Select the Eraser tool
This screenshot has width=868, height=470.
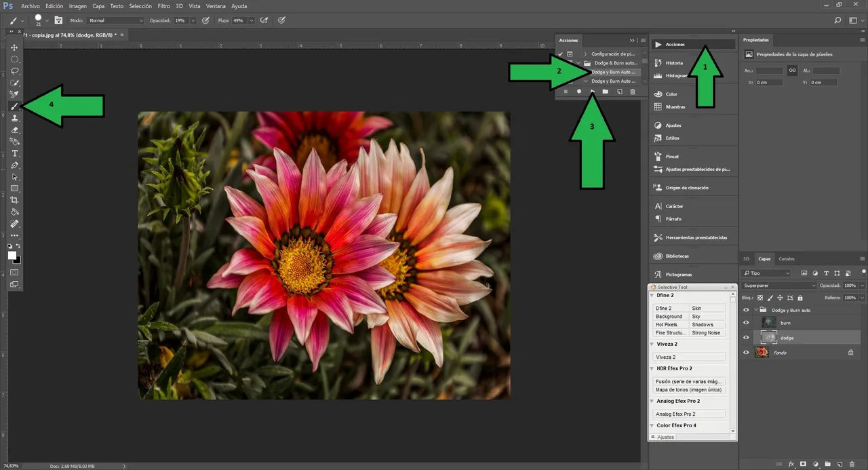[14, 130]
